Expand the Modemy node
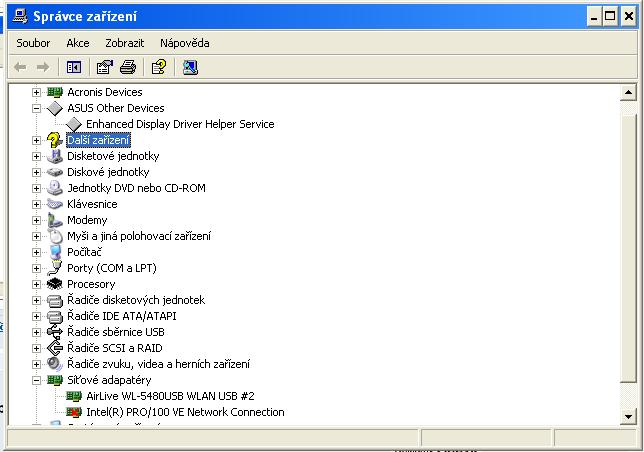The width and height of the screenshot is (644, 452). click(36, 220)
